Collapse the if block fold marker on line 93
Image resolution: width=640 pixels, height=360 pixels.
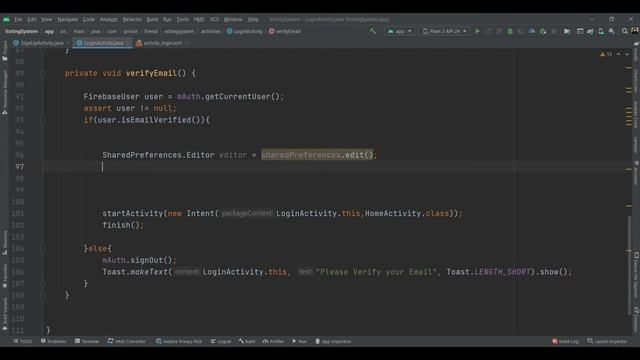coord(43,120)
